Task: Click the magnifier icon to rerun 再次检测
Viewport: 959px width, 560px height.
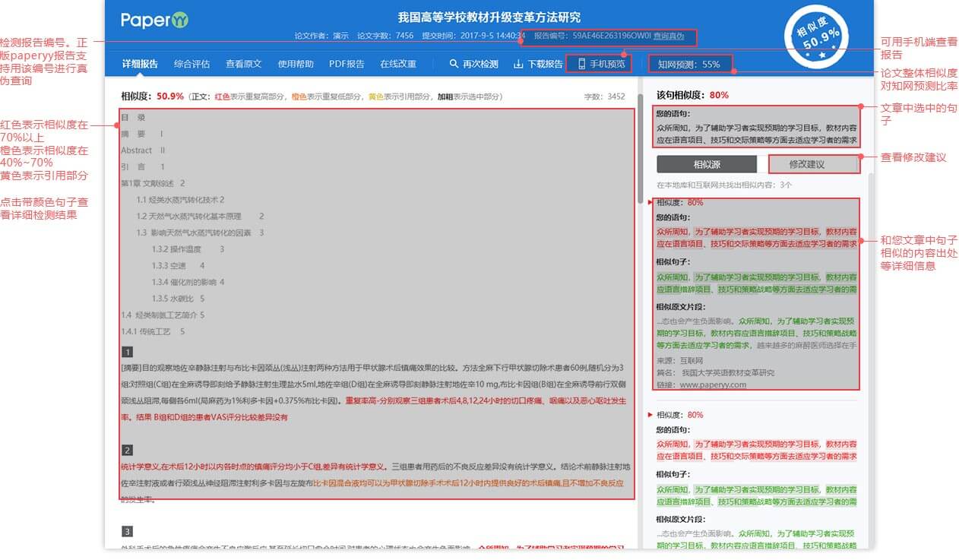Action: [454, 64]
